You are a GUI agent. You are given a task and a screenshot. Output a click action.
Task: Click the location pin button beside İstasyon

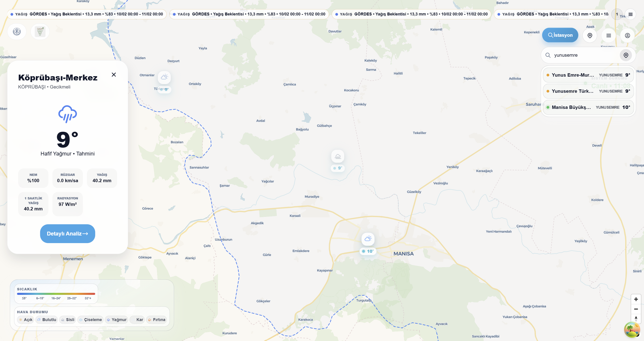click(x=590, y=35)
